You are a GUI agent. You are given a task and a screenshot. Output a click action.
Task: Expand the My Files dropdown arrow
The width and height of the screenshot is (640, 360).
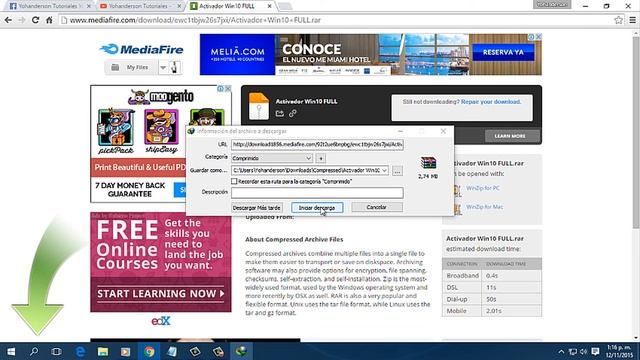pyautogui.click(x=163, y=67)
